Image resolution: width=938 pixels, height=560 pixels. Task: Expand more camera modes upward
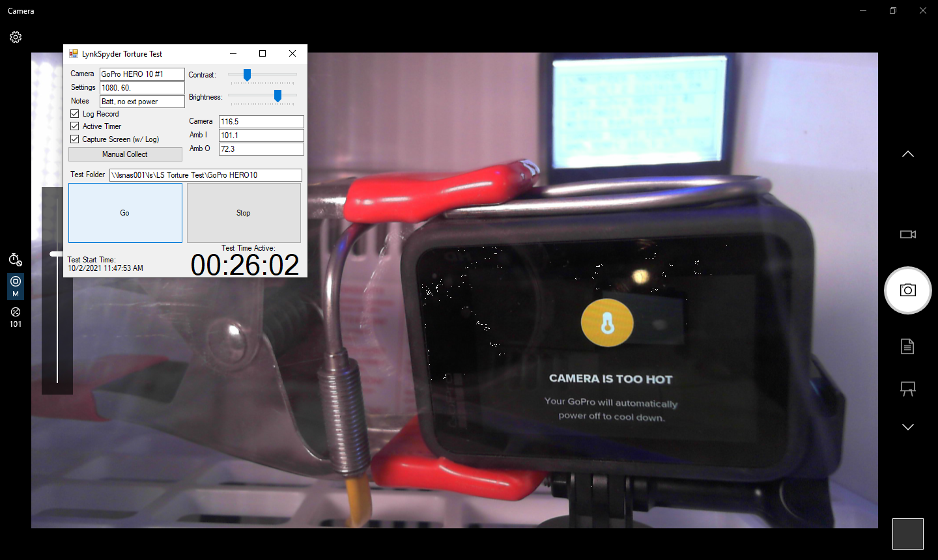coord(907,154)
